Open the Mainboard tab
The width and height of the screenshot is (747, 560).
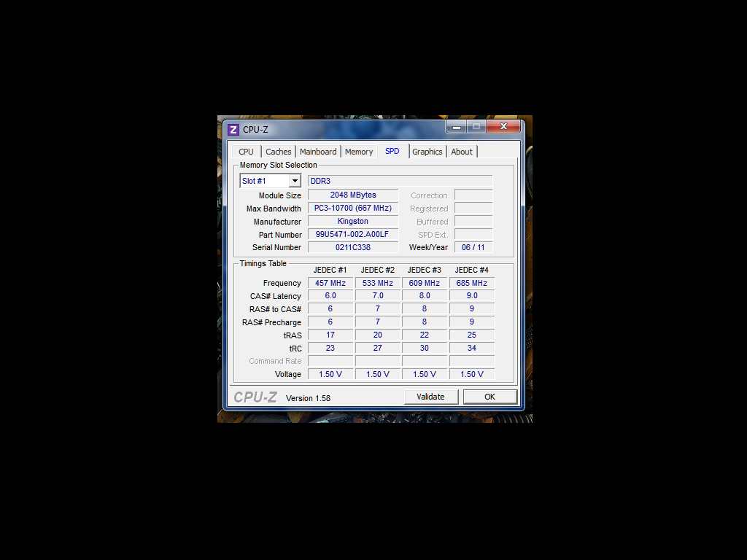click(x=318, y=152)
